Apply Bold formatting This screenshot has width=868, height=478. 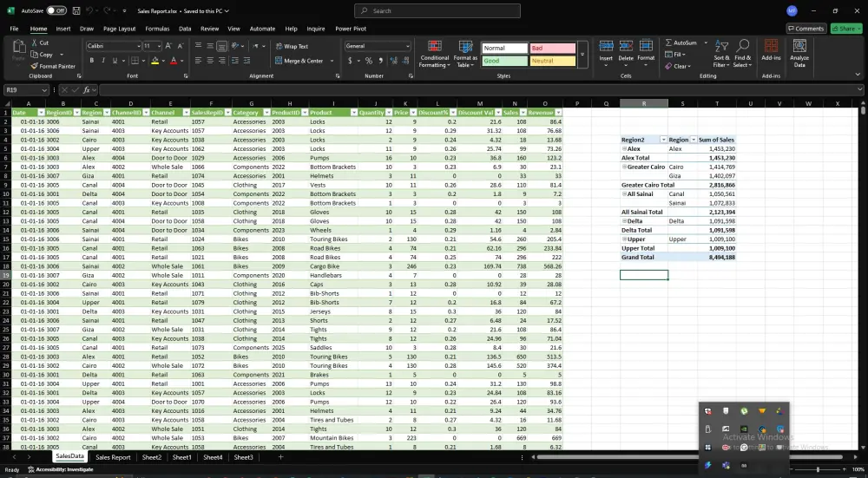click(91, 61)
